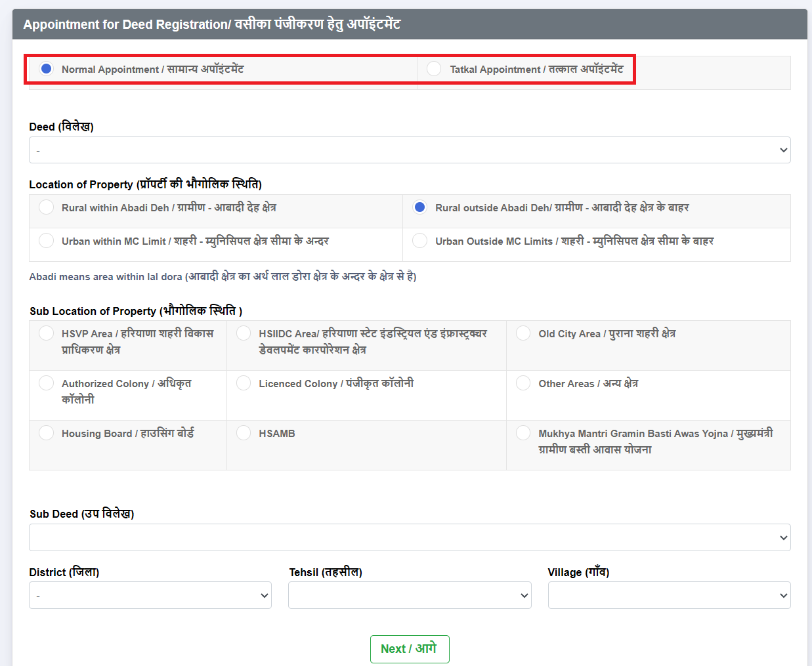
Task: Select the Normal Appointment radio button
Action: (x=47, y=69)
